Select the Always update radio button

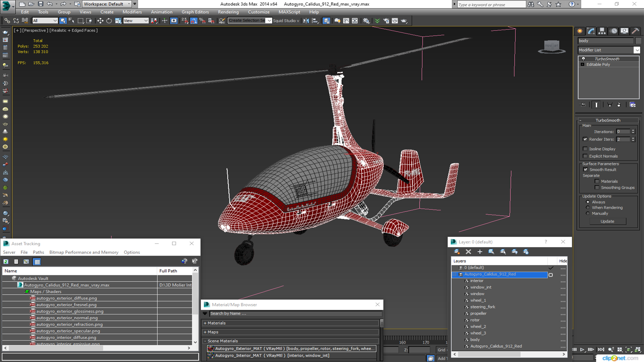(588, 202)
